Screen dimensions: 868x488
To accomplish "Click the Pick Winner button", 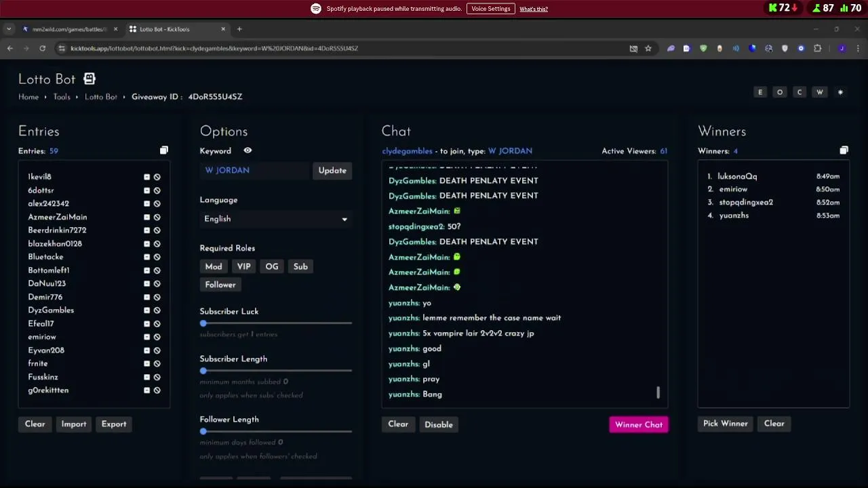I will pos(726,424).
